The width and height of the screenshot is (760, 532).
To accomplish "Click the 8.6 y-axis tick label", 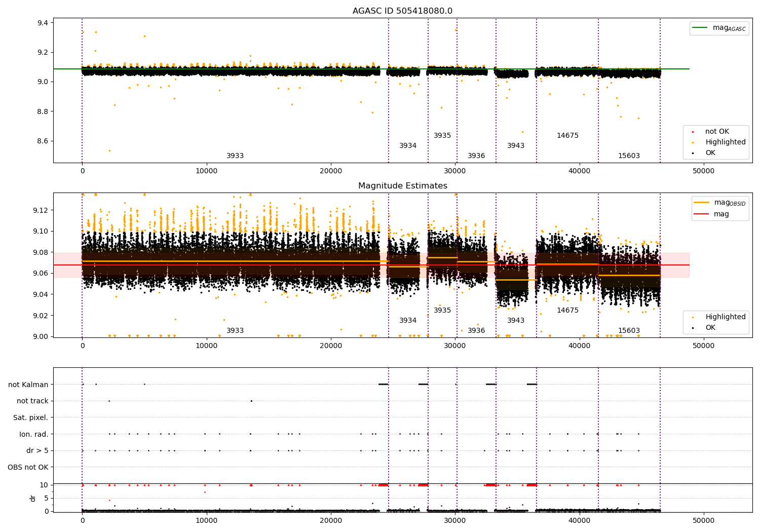I will [x=43, y=141].
